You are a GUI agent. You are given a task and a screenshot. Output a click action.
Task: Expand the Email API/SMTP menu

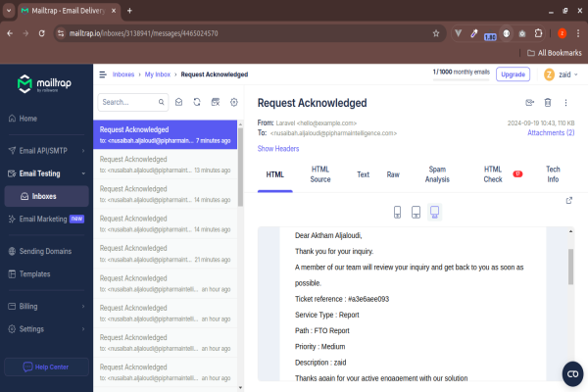46,151
